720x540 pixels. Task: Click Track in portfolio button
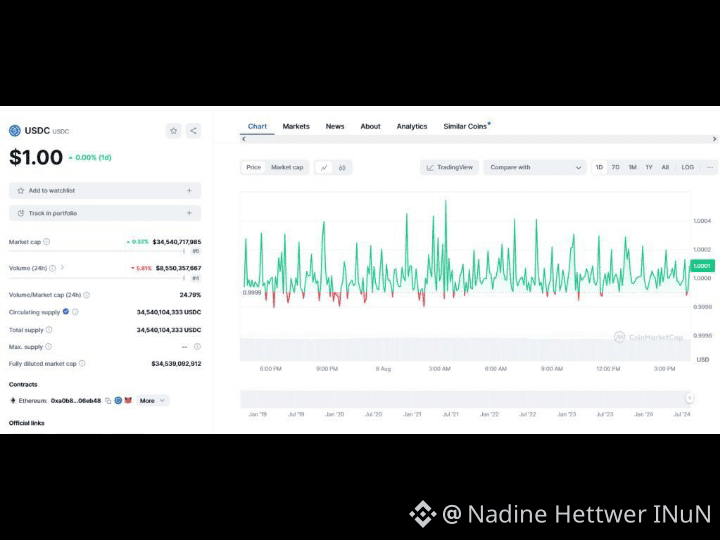[x=105, y=213]
